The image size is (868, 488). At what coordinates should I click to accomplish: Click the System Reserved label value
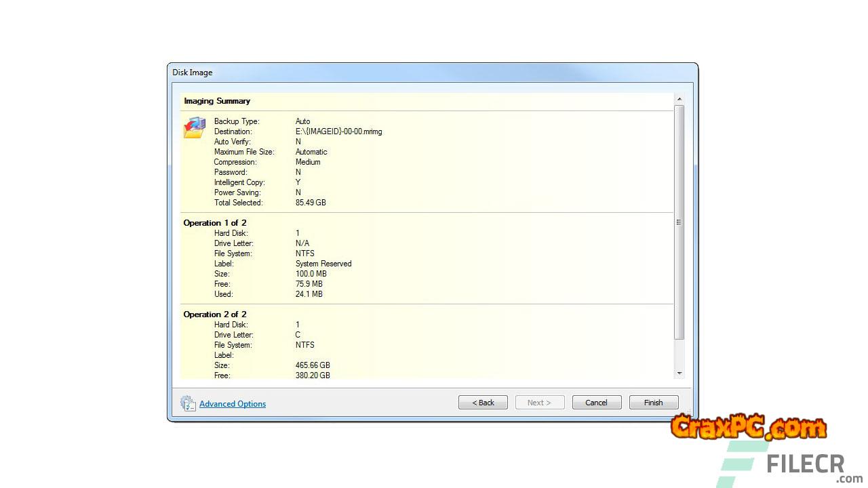[x=323, y=264]
